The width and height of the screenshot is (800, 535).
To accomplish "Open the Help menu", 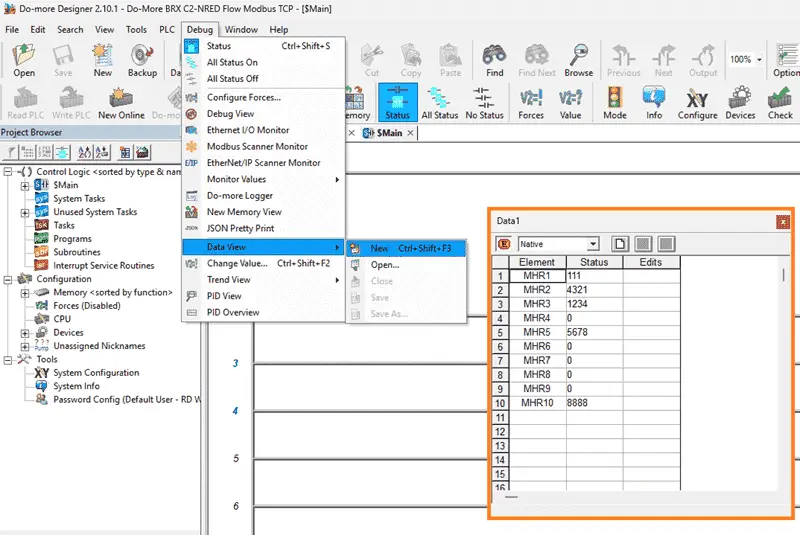I will [x=279, y=30].
